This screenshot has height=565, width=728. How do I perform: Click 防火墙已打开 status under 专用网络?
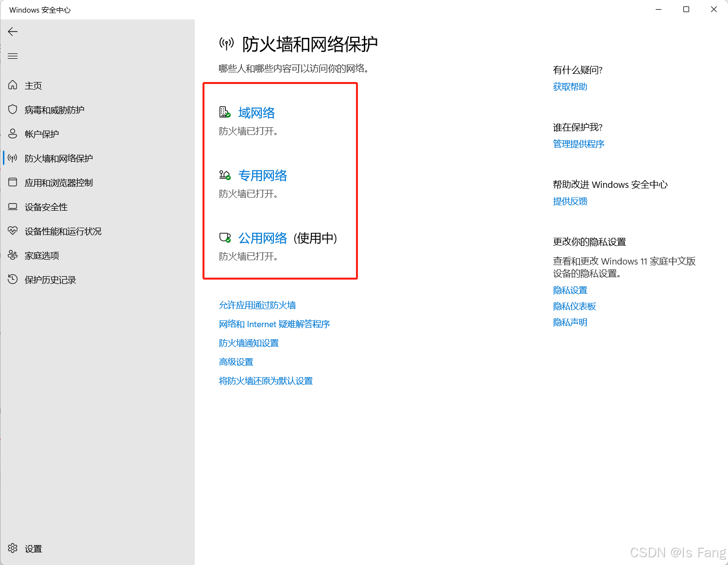[x=248, y=194]
